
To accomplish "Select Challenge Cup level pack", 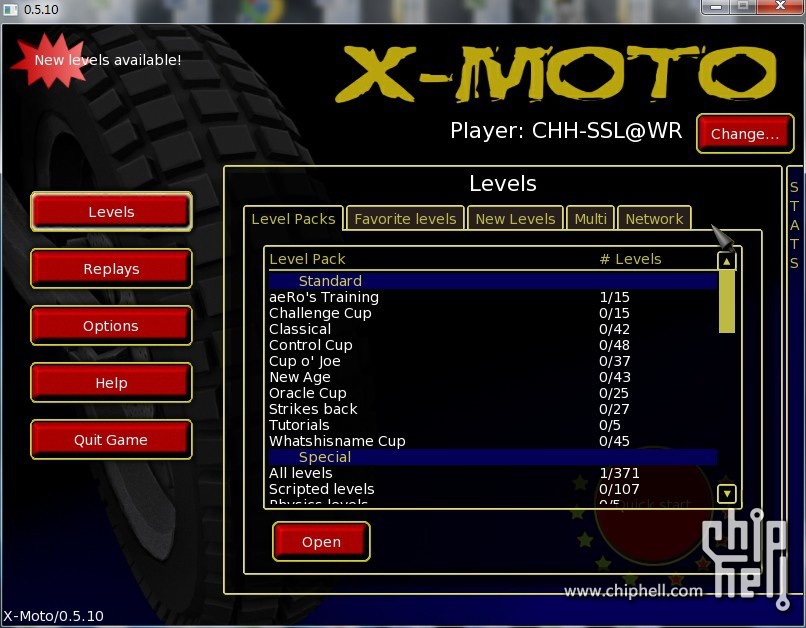I will tap(492, 313).
